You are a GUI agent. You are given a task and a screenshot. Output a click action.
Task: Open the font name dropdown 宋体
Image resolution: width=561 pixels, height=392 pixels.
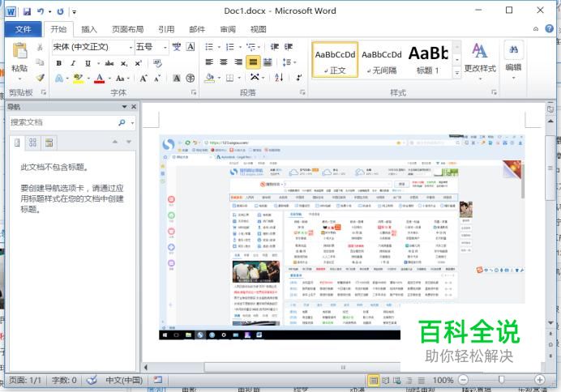coord(131,47)
